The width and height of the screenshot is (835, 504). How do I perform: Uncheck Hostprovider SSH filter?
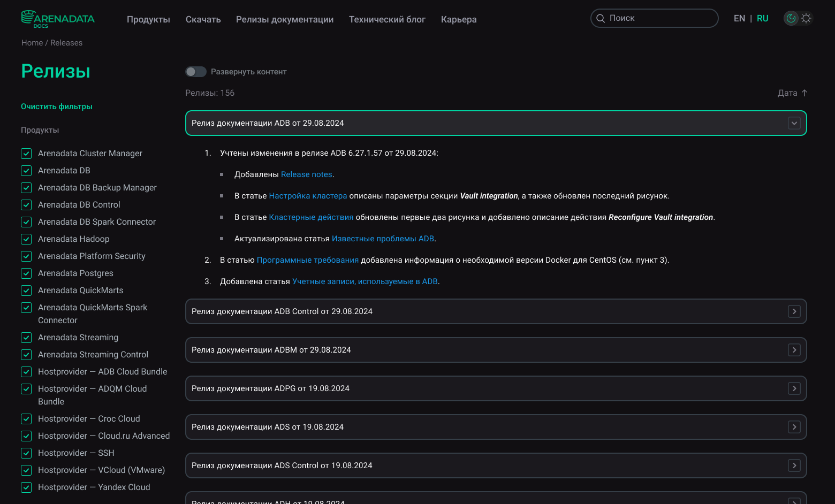[x=26, y=453]
